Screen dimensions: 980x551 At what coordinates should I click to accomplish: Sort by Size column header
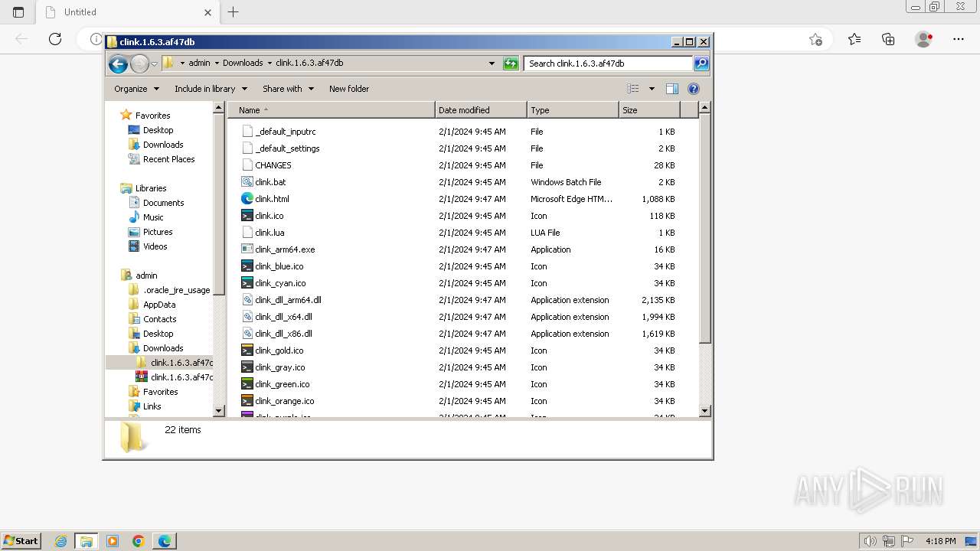649,110
